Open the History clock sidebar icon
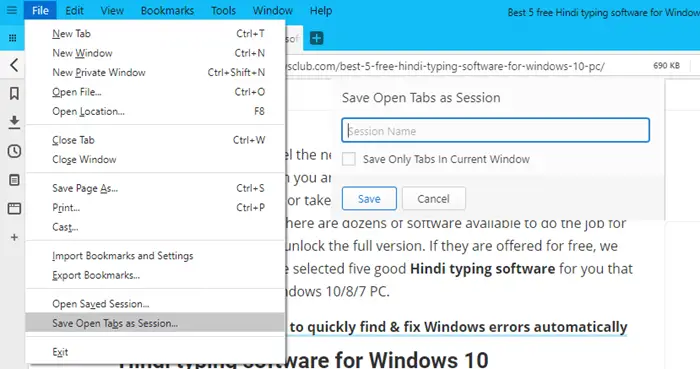The width and height of the screenshot is (700, 369). 14,151
